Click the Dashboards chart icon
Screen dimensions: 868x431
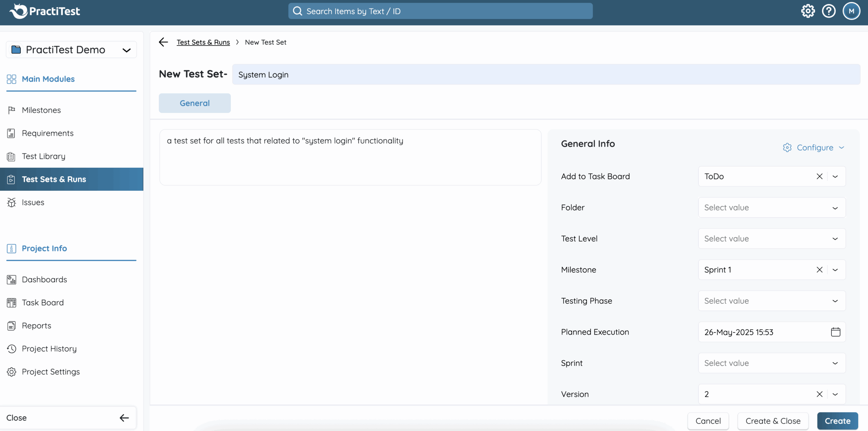12,280
